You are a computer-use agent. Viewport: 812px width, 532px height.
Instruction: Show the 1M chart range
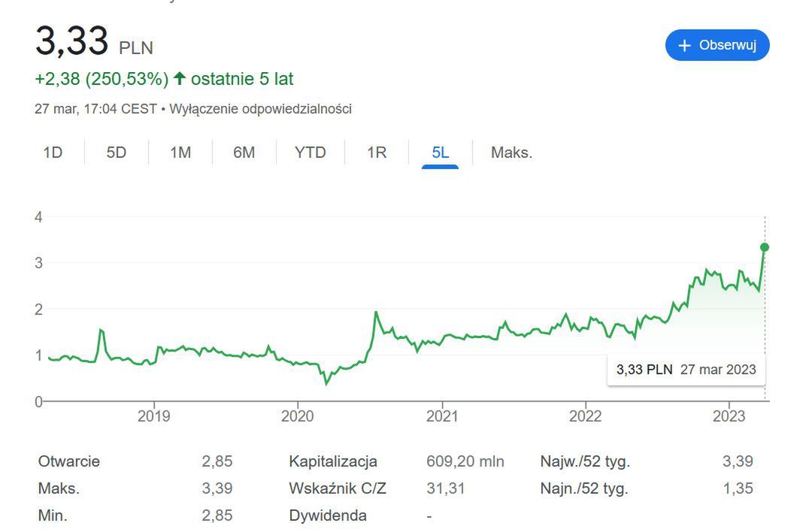(180, 153)
